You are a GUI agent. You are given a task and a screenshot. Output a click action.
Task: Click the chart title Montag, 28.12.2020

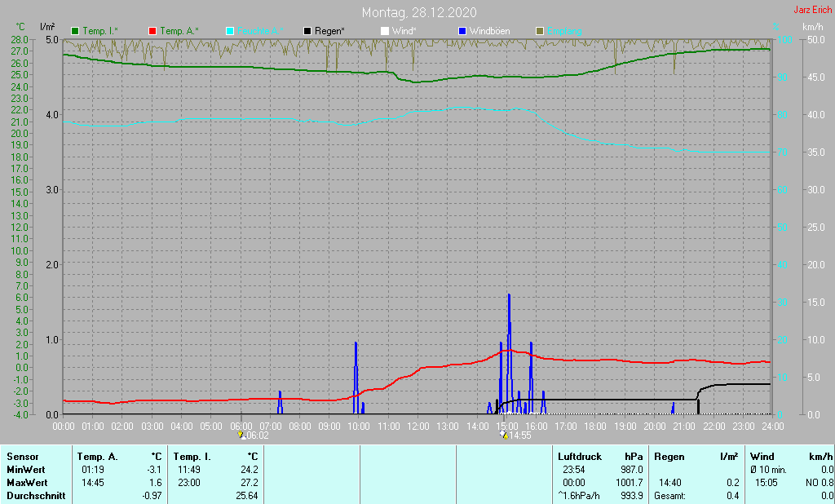pos(419,13)
